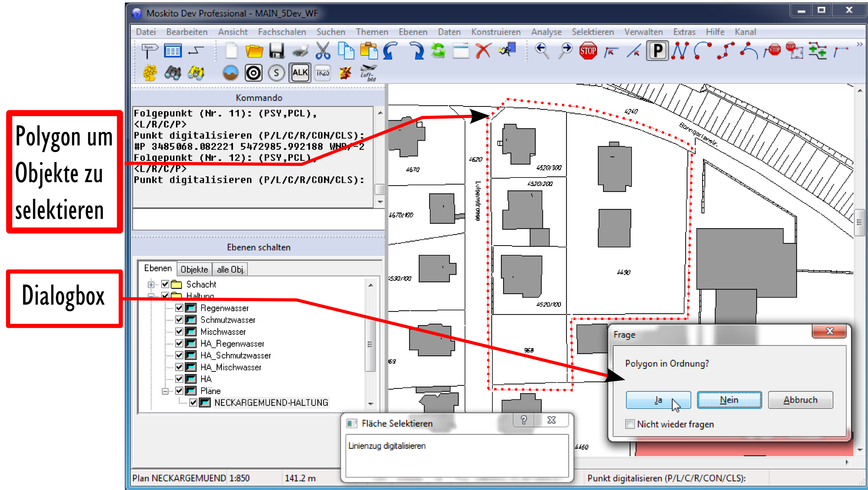Click the TK25 map icon

coord(322,72)
